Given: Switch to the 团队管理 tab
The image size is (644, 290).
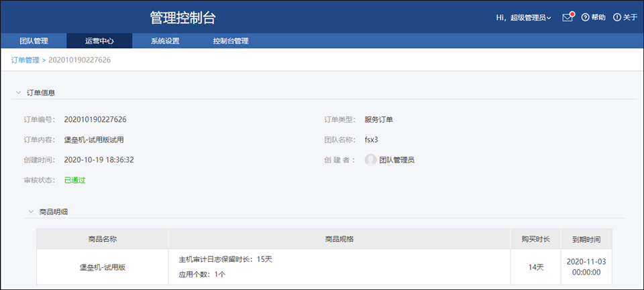Looking at the screenshot, I should pos(34,41).
